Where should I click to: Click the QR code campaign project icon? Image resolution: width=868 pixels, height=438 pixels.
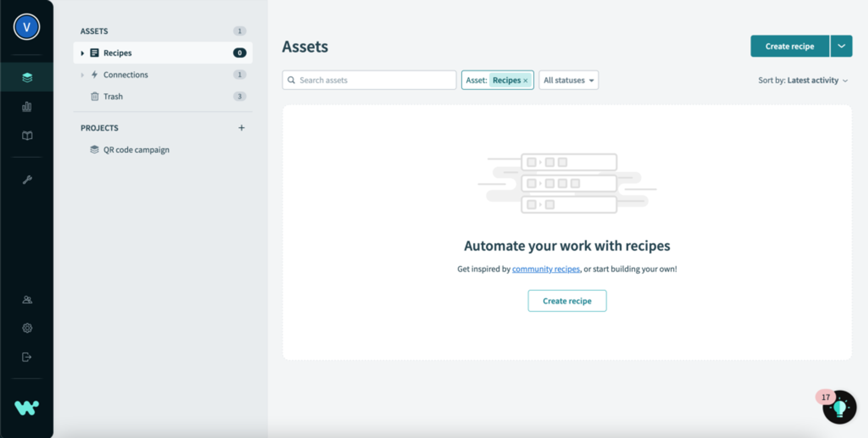94,150
